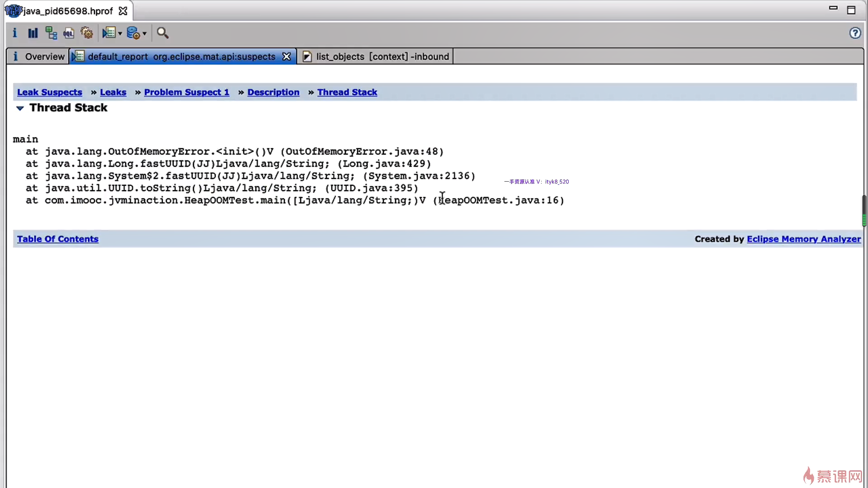868x488 pixels.
Task: Open the Leak Suspects breadcrumb link
Action: pyautogui.click(x=50, y=92)
